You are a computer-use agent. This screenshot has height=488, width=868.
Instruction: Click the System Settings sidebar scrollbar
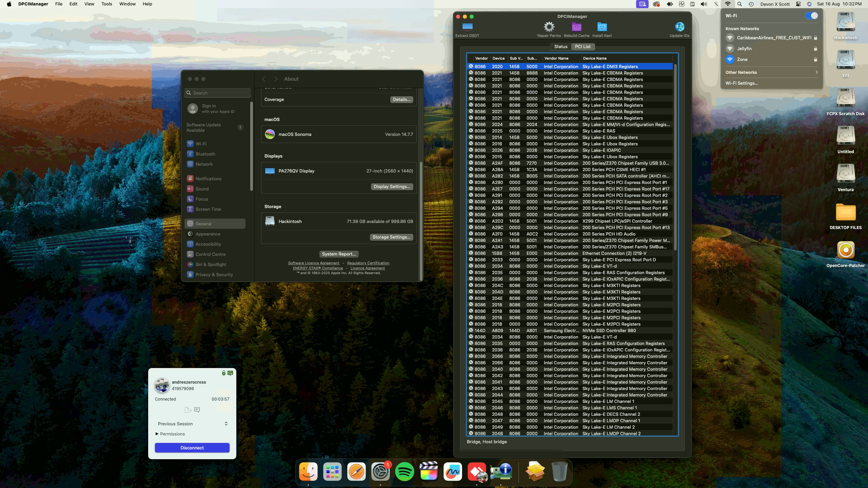251,146
